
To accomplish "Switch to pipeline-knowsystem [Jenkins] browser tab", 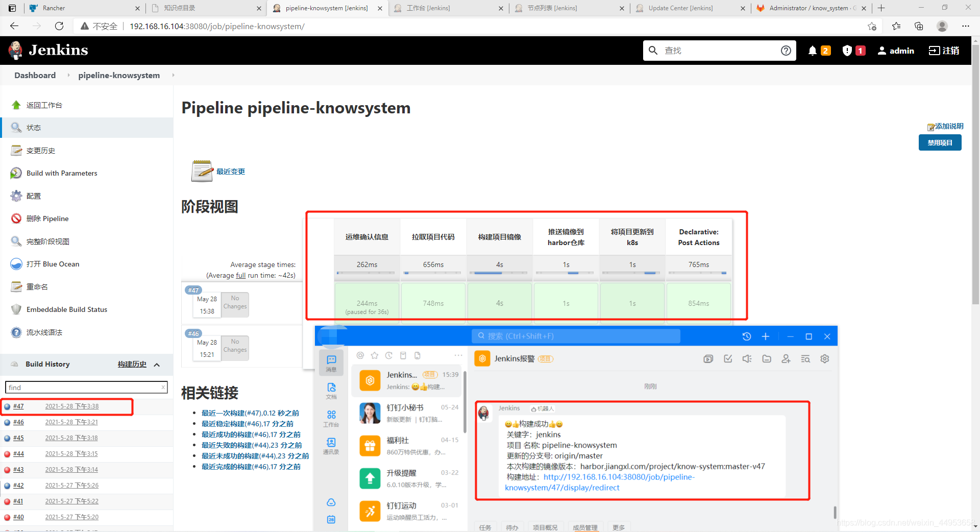I will pos(327,8).
